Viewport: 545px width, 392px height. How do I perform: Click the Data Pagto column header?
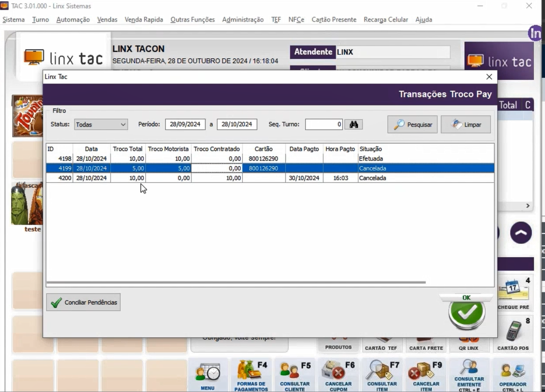(304, 149)
